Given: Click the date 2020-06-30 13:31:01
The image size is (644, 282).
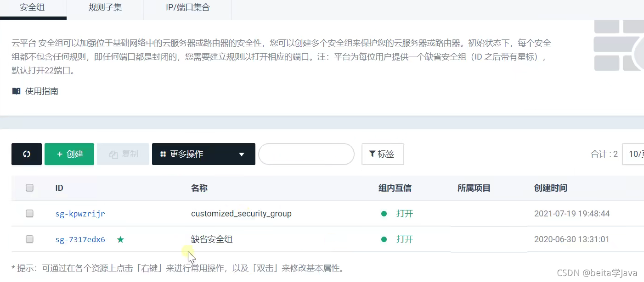Looking at the screenshot, I should (572, 239).
